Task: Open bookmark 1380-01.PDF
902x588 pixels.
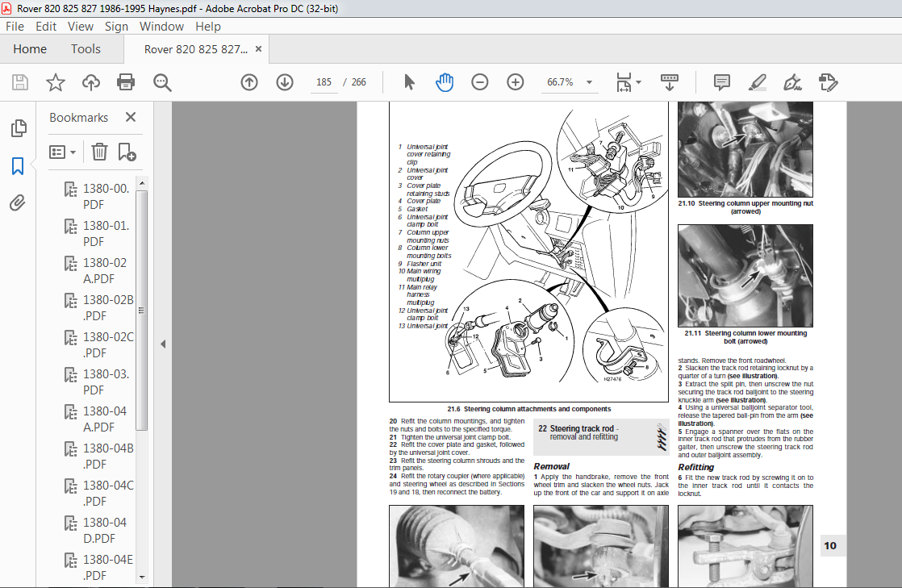Action: tap(101, 234)
